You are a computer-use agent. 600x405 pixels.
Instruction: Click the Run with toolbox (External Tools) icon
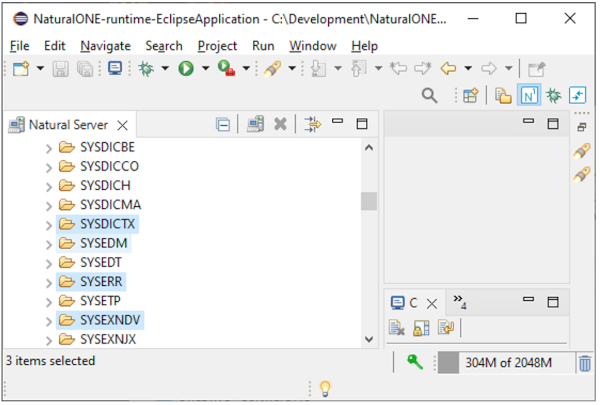[226, 69]
